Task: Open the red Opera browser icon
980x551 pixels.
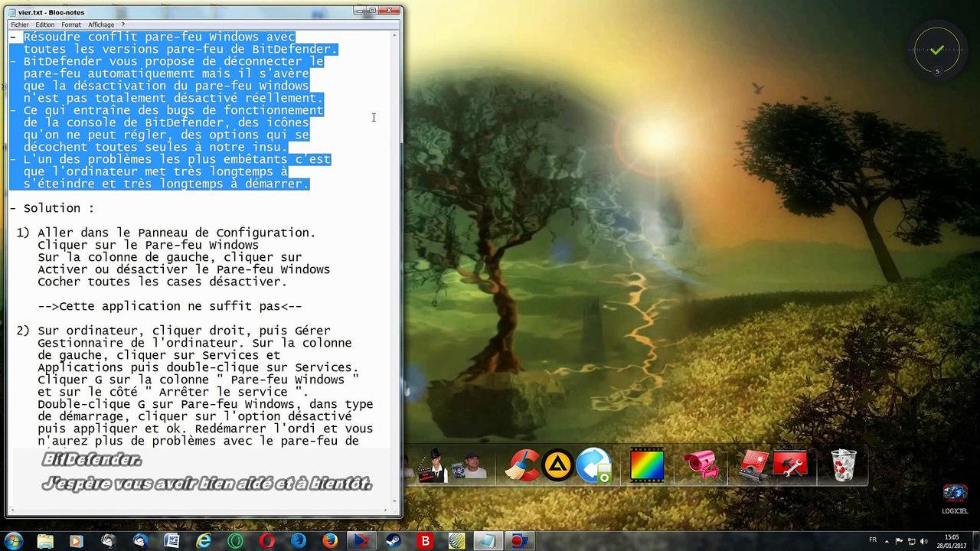Action: click(x=266, y=541)
